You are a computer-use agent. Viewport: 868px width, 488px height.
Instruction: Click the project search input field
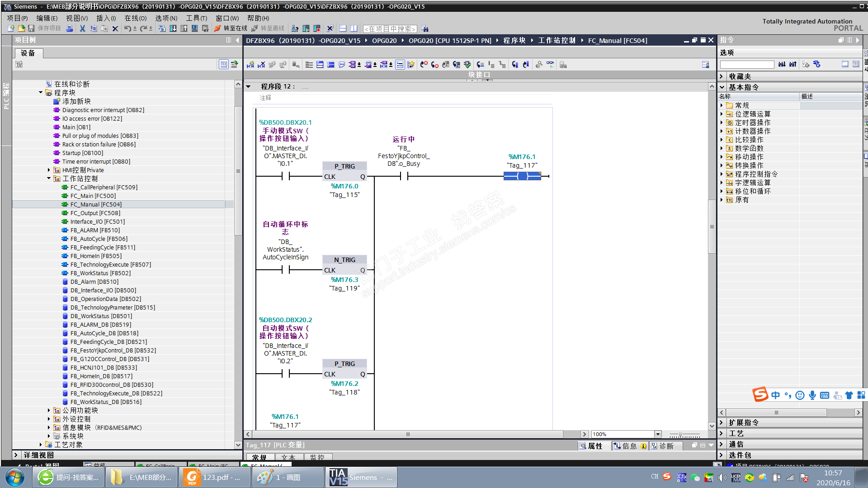point(390,28)
